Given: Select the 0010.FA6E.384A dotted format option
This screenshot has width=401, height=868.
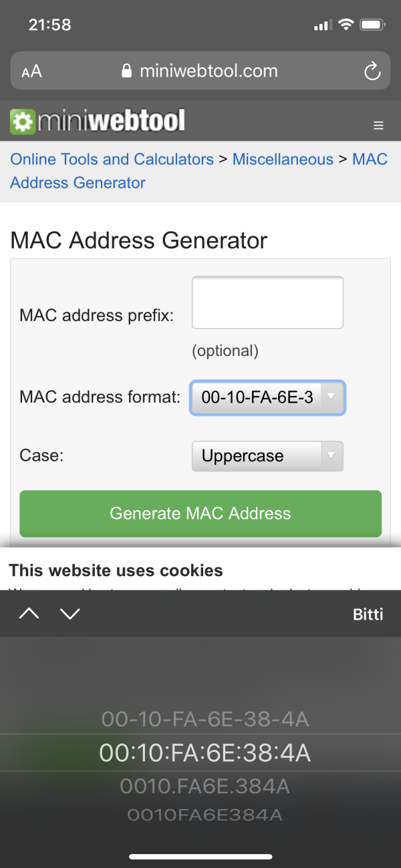Looking at the screenshot, I should click(205, 787).
